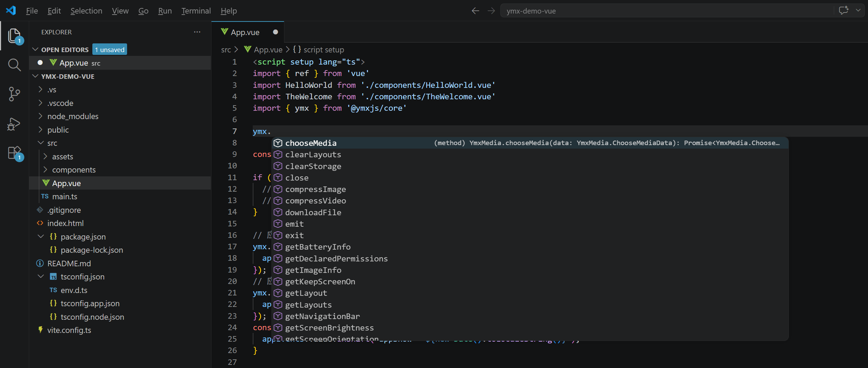This screenshot has height=368, width=868.
Task: Click package.json braces icon
Action: coord(53,236)
